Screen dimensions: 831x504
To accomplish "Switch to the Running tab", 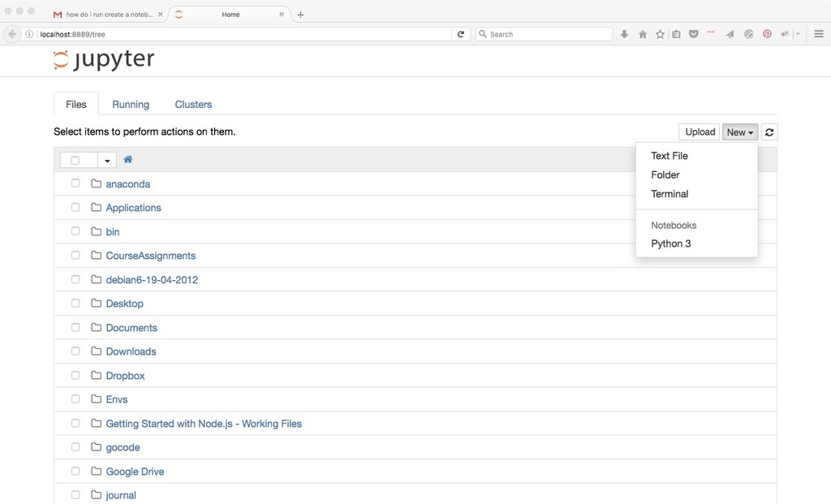I will click(131, 105).
